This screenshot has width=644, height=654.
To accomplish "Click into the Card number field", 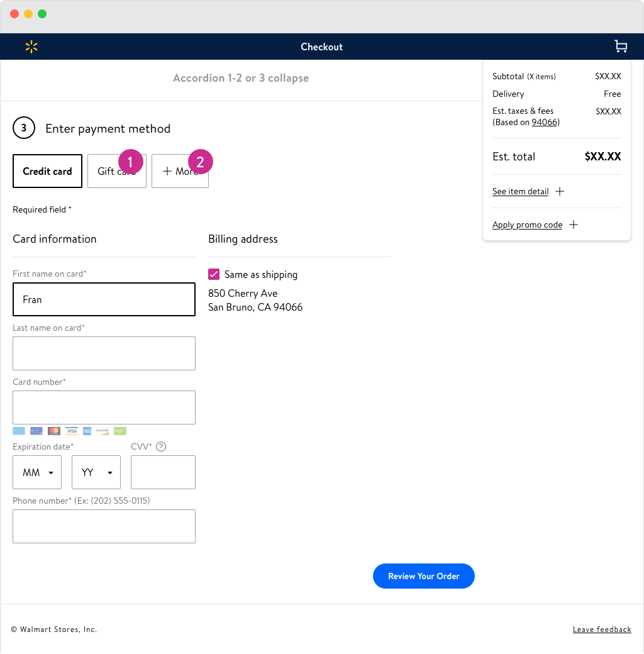I will [x=104, y=407].
